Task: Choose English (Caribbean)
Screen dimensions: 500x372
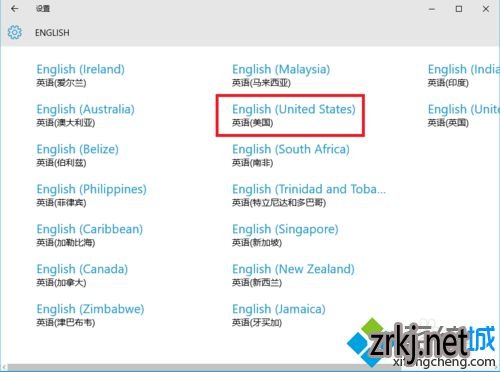Action: 89,235
